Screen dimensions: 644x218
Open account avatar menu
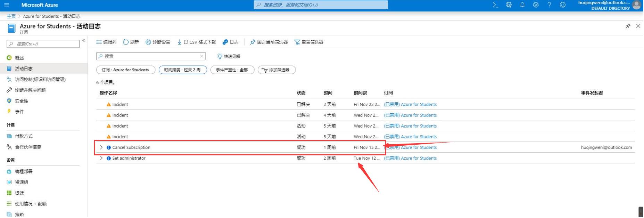tap(637, 5)
